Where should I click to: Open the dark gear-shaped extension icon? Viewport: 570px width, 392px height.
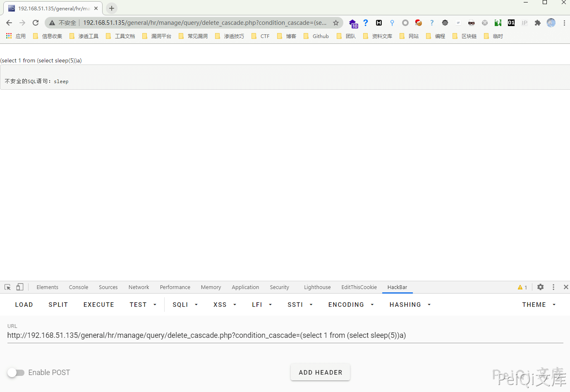click(x=445, y=23)
